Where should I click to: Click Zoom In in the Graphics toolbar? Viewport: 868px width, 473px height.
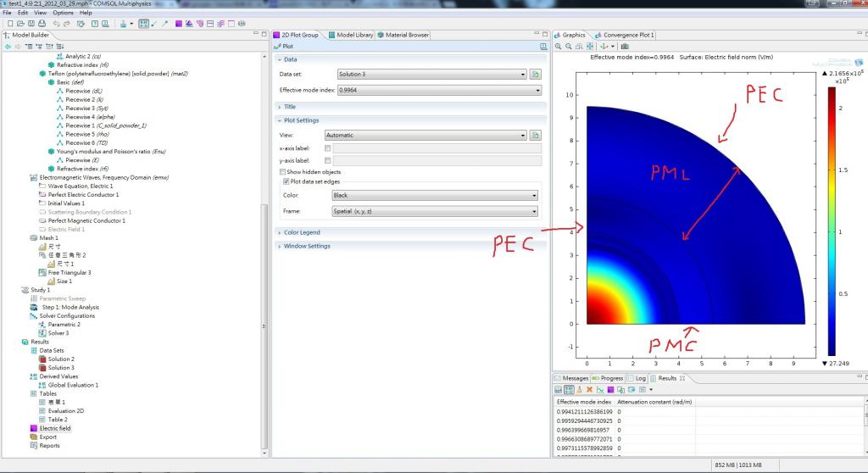pos(559,46)
